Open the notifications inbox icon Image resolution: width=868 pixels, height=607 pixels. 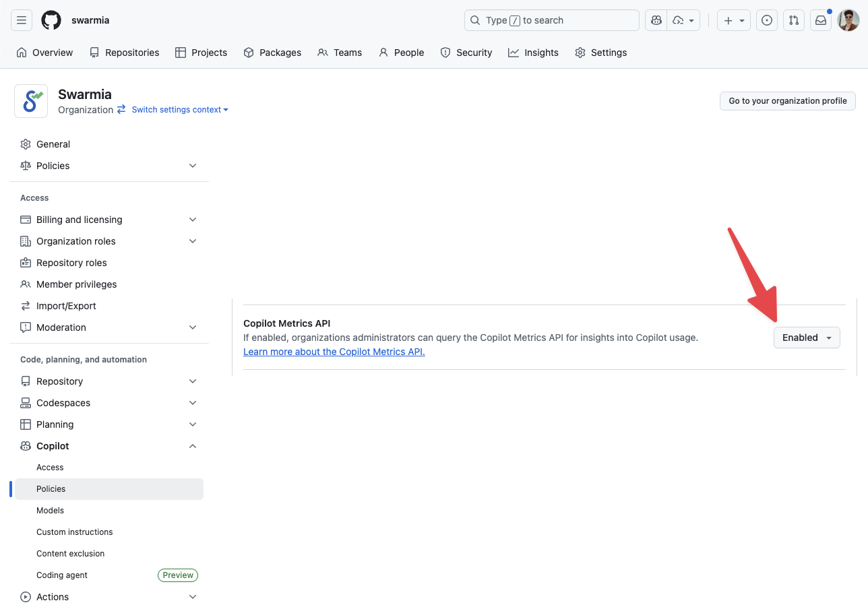(821, 20)
